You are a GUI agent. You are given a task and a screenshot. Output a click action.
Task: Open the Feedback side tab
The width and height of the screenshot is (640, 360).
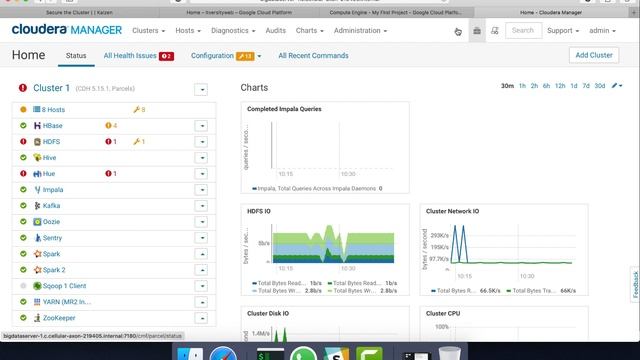coord(635,284)
